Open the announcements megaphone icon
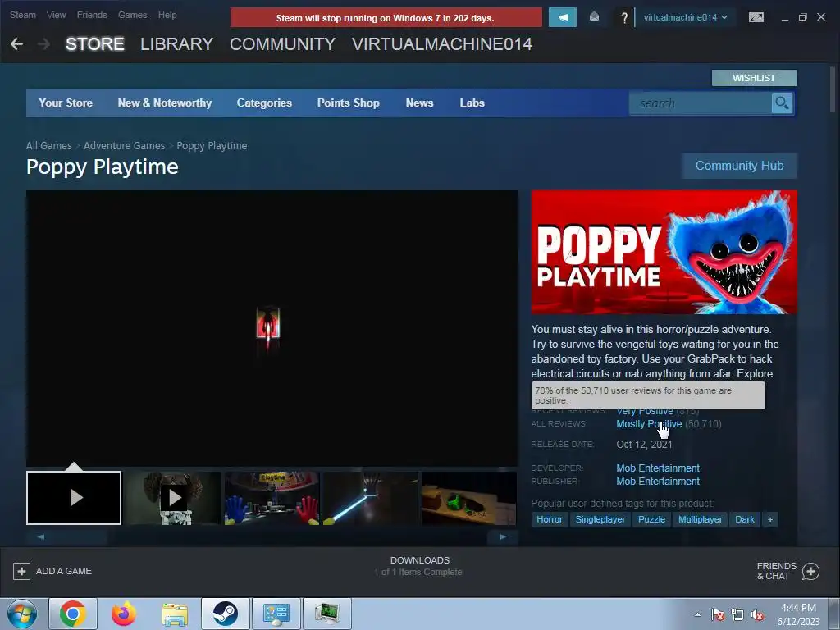The width and height of the screenshot is (840, 630). point(563,17)
